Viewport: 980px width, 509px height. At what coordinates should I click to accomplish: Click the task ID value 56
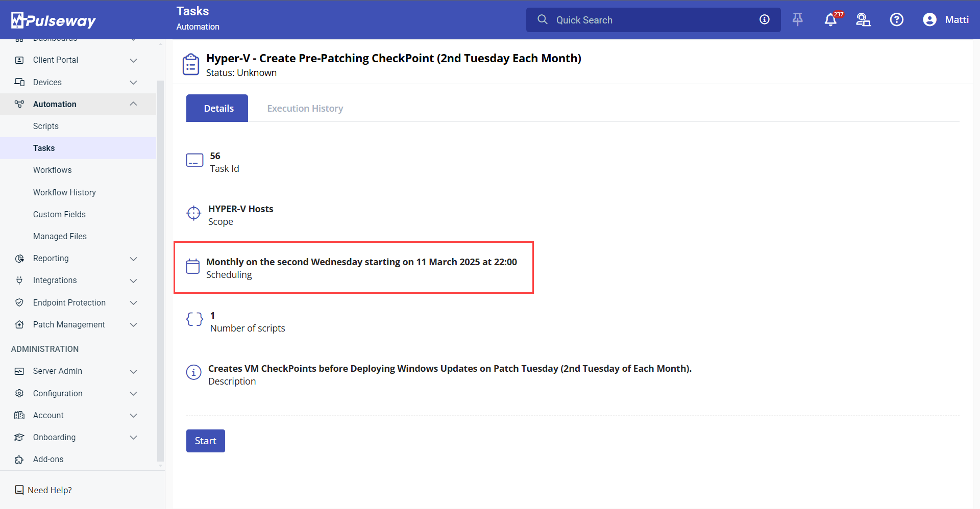[x=215, y=156]
